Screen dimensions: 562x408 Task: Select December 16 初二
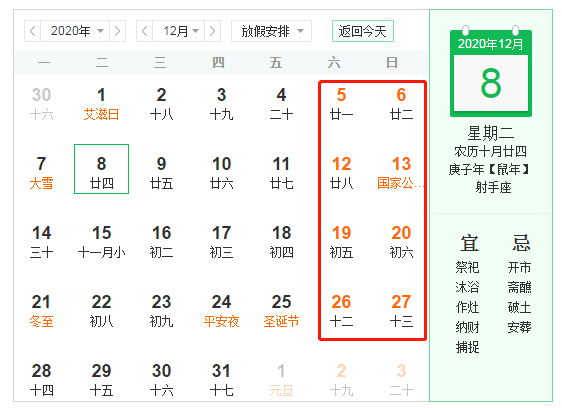coord(161,242)
